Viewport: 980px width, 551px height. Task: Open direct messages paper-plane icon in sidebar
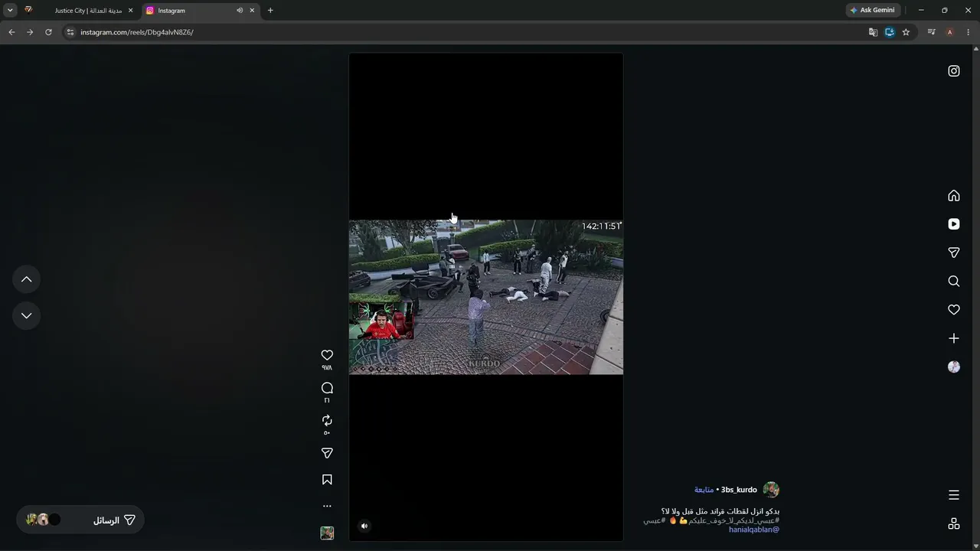click(953, 253)
